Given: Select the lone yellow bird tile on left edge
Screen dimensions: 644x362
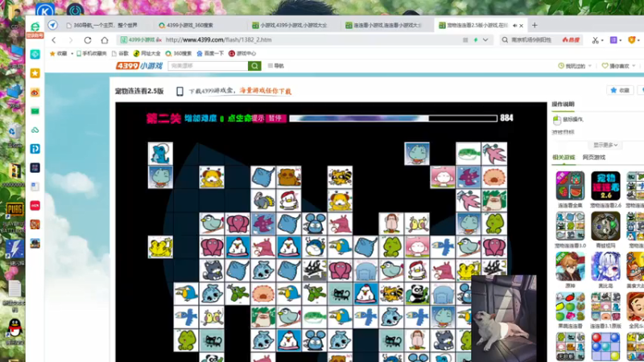Looking at the screenshot, I should coord(160,247).
